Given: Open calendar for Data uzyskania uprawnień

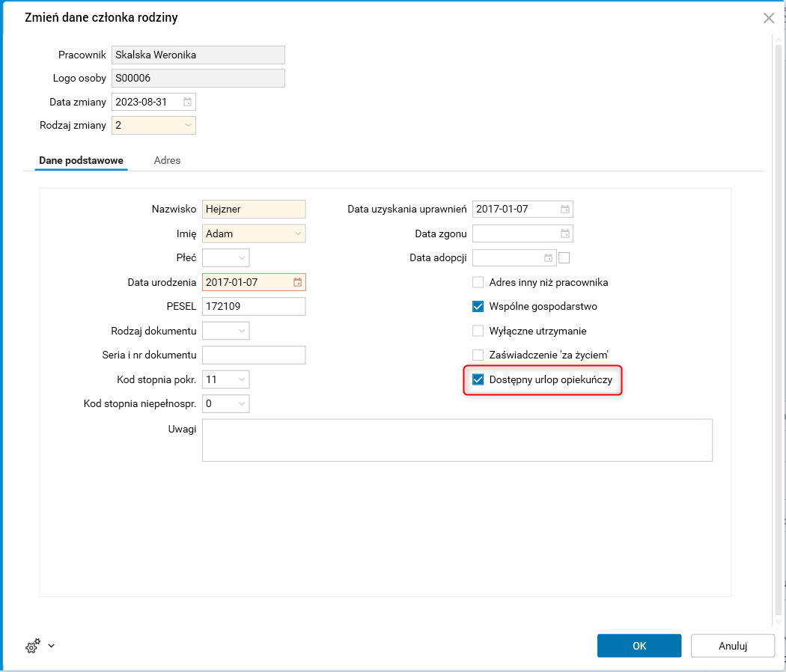Looking at the screenshot, I should (x=565, y=210).
